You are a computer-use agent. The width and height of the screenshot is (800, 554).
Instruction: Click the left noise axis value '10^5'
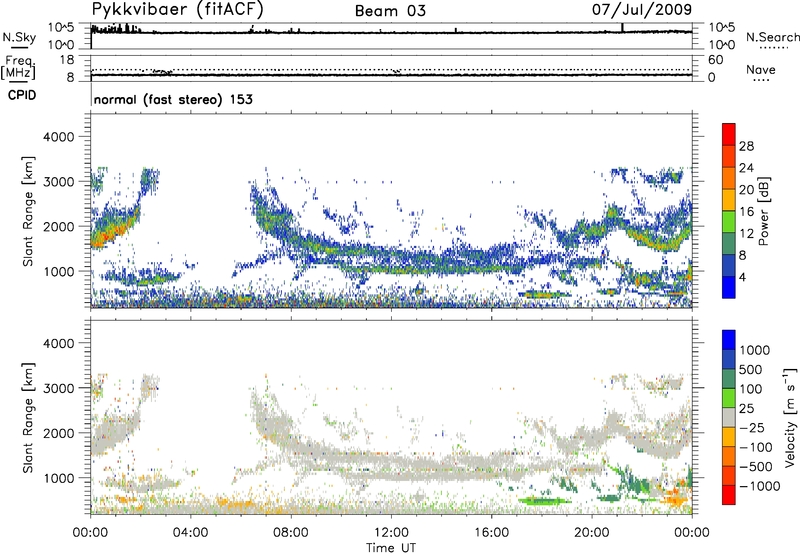click(x=61, y=27)
